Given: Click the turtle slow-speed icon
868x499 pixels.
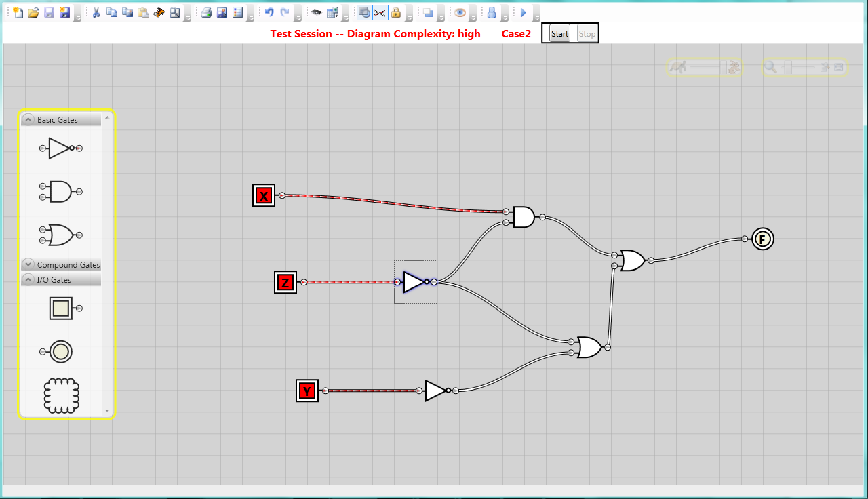Looking at the screenshot, I should [x=678, y=67].
